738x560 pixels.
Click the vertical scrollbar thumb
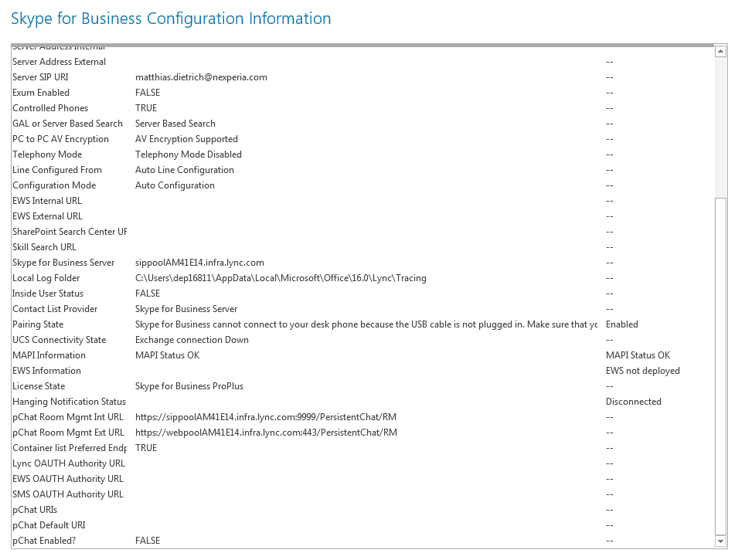[x=720, y=366]
